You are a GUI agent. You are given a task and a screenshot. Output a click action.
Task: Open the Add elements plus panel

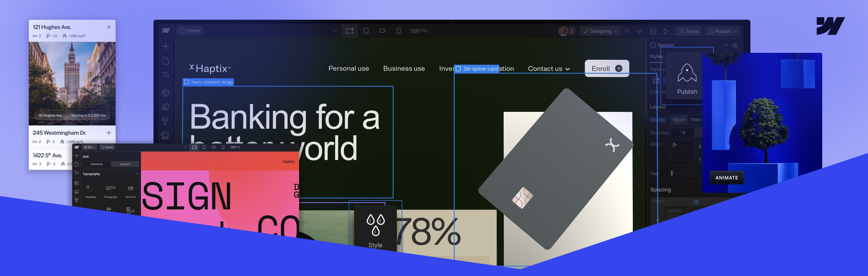(x=165, y=46)
